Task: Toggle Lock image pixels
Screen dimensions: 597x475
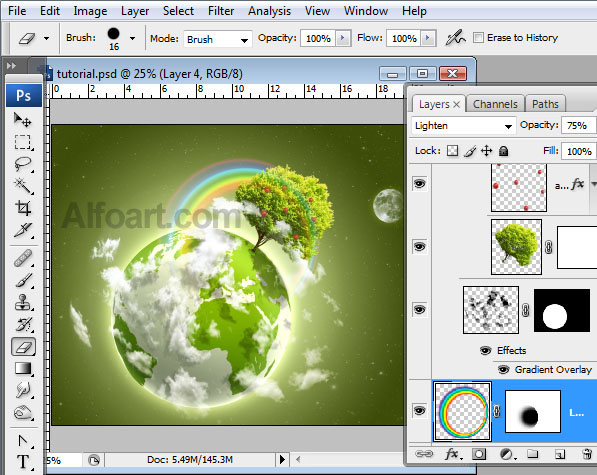Action: [x=470, y=151]
